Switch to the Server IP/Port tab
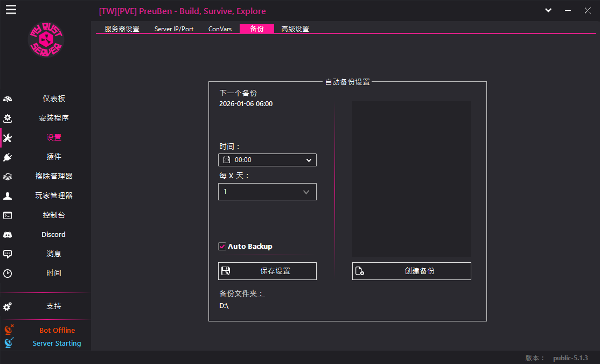 click(174, 29)
